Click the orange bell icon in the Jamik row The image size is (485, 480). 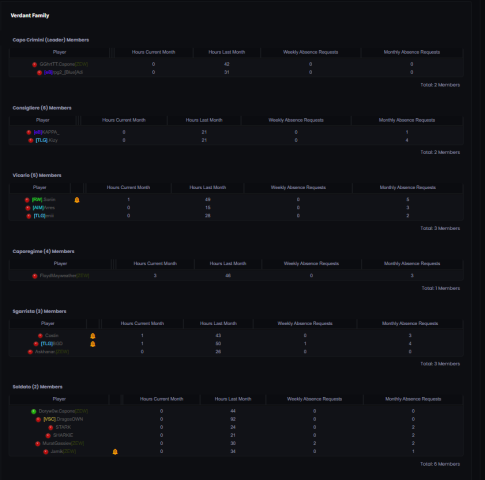[115, 452]
